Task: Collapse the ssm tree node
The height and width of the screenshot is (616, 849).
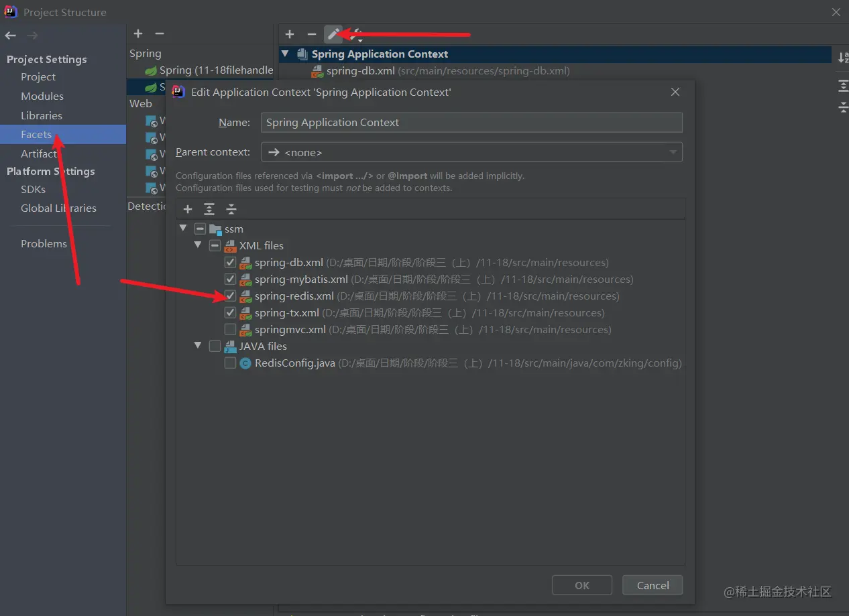Action: click(x=184, y=229)
